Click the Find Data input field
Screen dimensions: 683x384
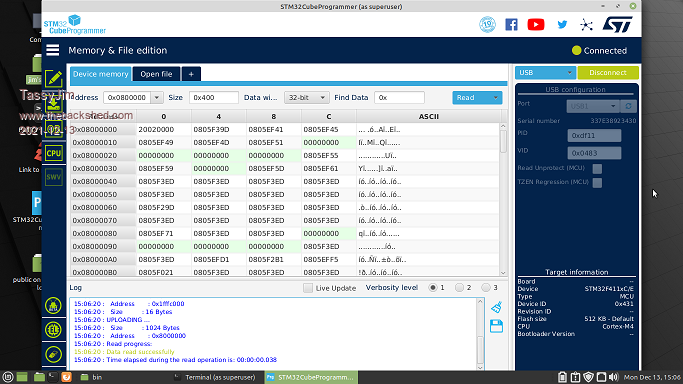pos(399,98)
